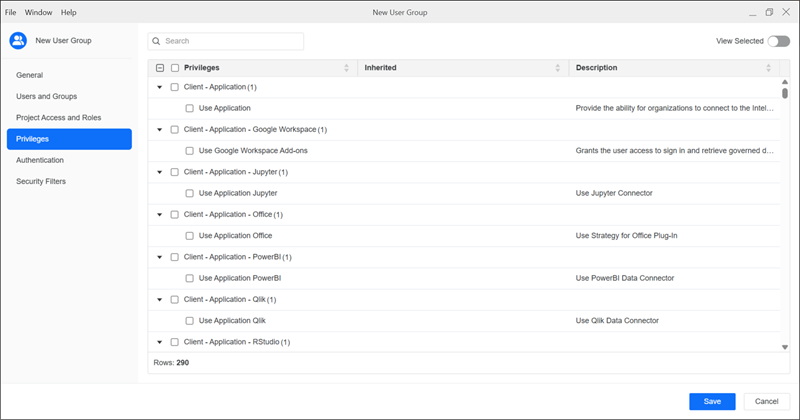Click the Save button

pyautogui.click(x=712, y=401)
